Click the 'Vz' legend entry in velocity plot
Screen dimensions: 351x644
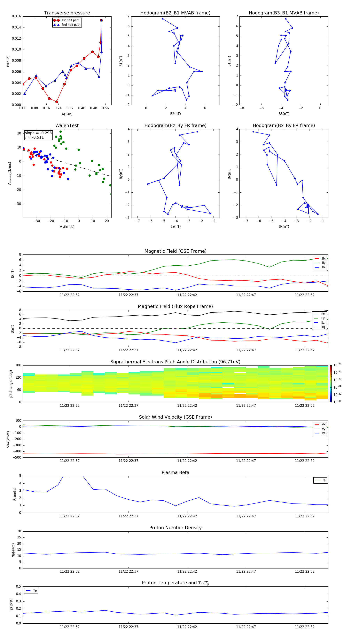click(320, 433)
